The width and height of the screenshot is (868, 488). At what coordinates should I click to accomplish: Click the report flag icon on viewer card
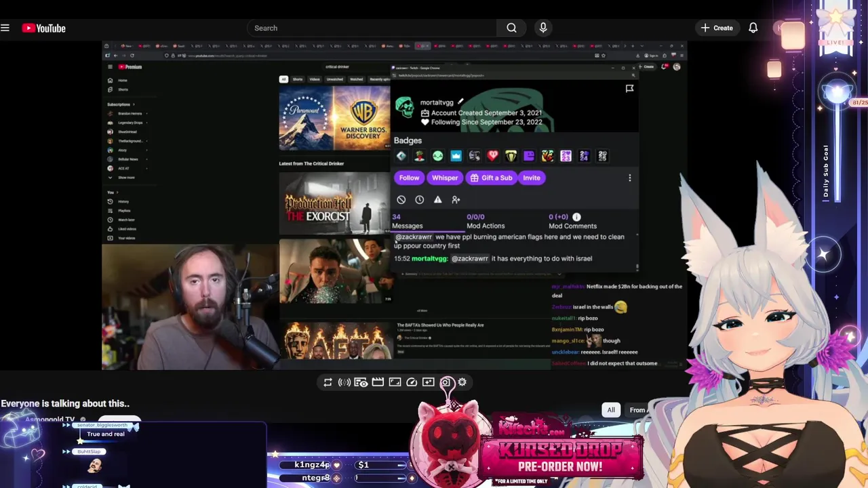(x=629, y=89)
